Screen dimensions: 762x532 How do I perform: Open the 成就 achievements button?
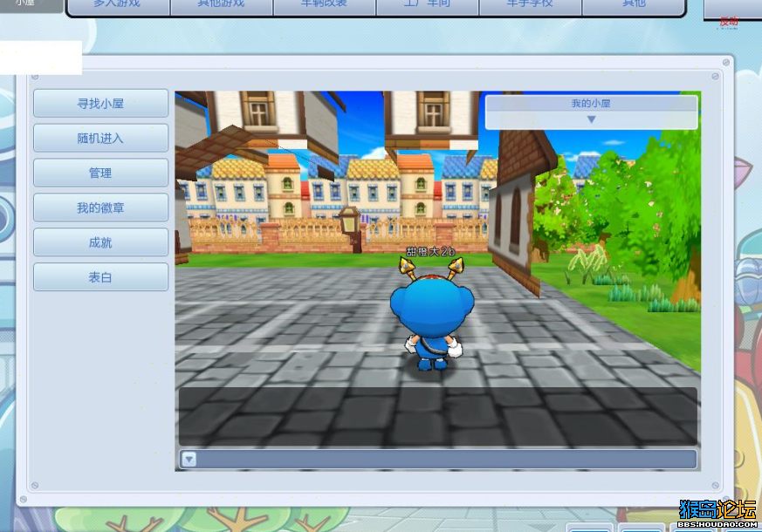tap(100, 242)
